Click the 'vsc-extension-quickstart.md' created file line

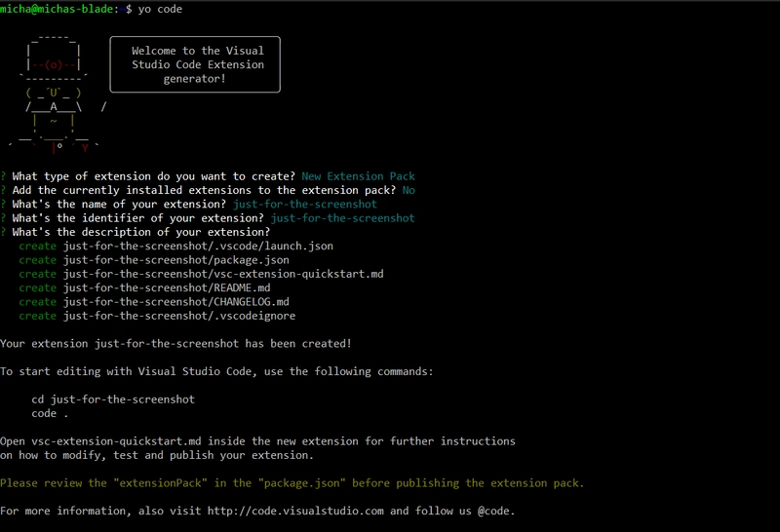coord(202,274)
